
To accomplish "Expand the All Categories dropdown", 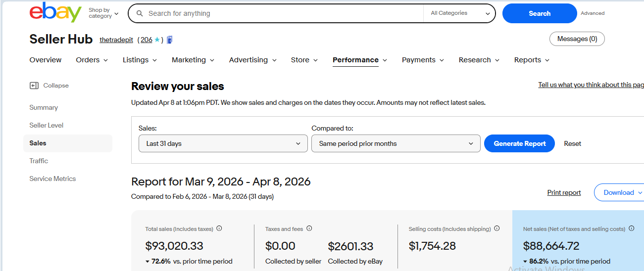I will click(x=459, y=13).
